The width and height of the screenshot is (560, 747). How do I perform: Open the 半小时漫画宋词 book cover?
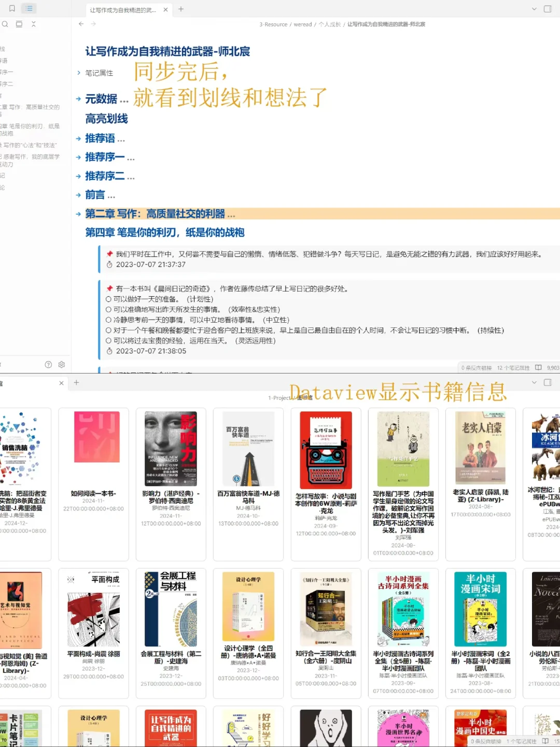[x=480, y=609]
